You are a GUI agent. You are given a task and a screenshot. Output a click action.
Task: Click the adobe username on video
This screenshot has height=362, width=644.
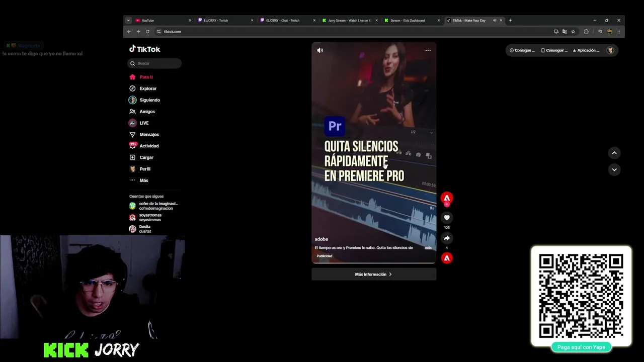pos(321,239)
